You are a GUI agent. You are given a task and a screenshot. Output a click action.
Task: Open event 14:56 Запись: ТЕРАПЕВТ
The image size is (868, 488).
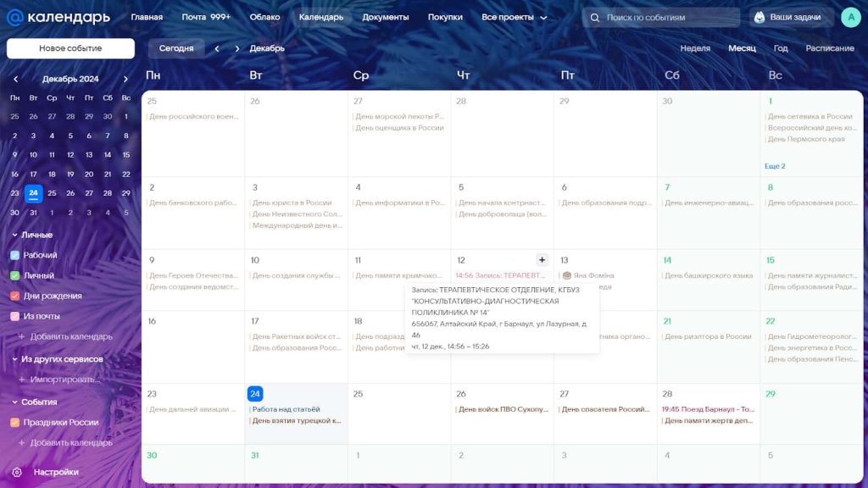coord(500,275)
